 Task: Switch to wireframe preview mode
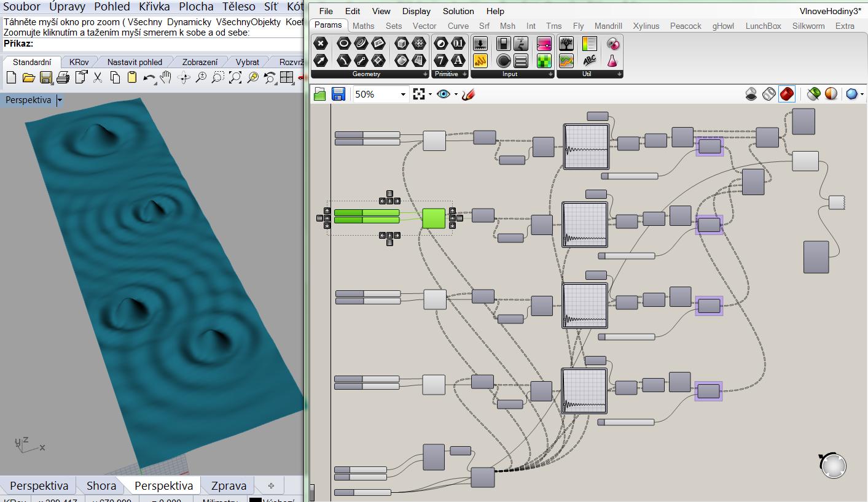point(769,94)
